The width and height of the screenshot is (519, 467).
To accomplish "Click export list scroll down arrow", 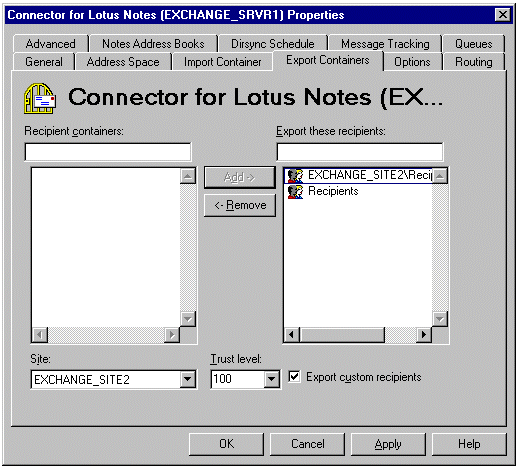I will point(440,319).
